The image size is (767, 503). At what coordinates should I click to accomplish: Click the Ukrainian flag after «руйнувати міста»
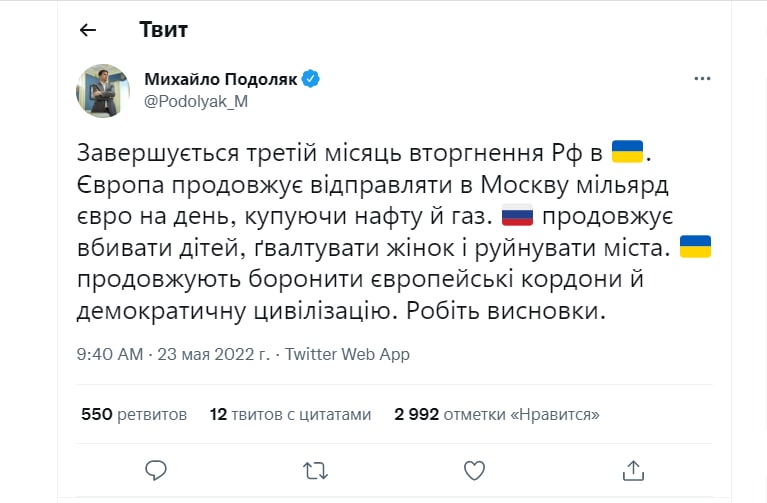[694, 247]
